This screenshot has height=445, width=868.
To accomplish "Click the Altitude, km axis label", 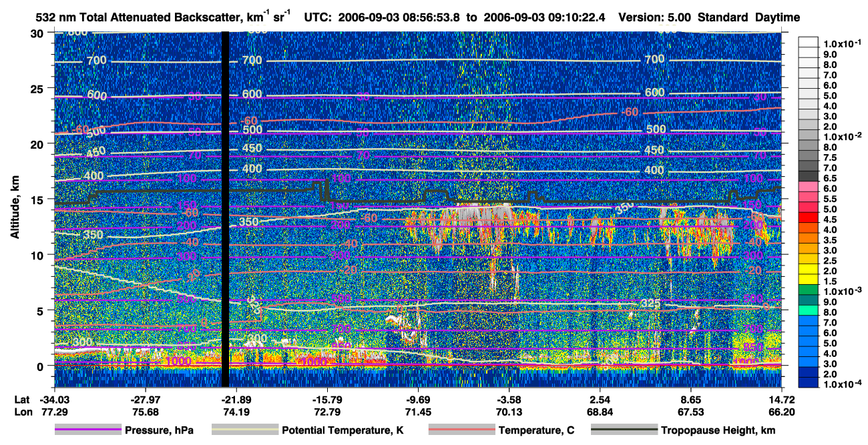I will [x=15, y=209].
